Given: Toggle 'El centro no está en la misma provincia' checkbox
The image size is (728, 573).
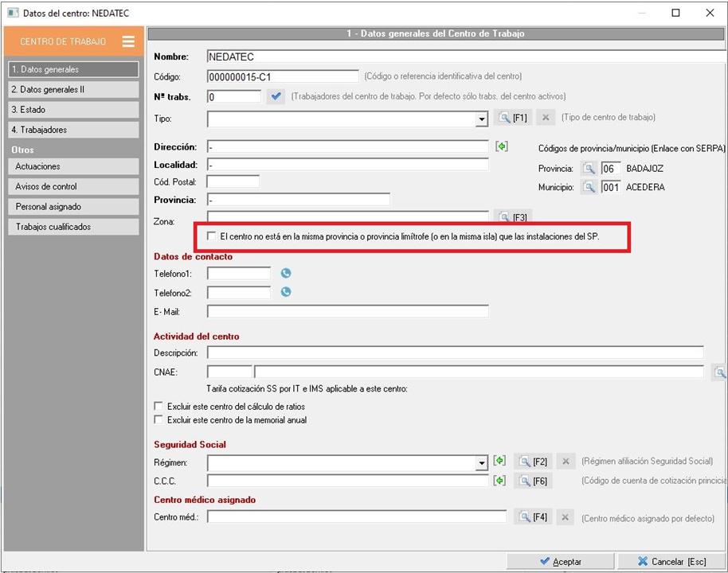Looking at the screenshot, I should coord(211,236).
